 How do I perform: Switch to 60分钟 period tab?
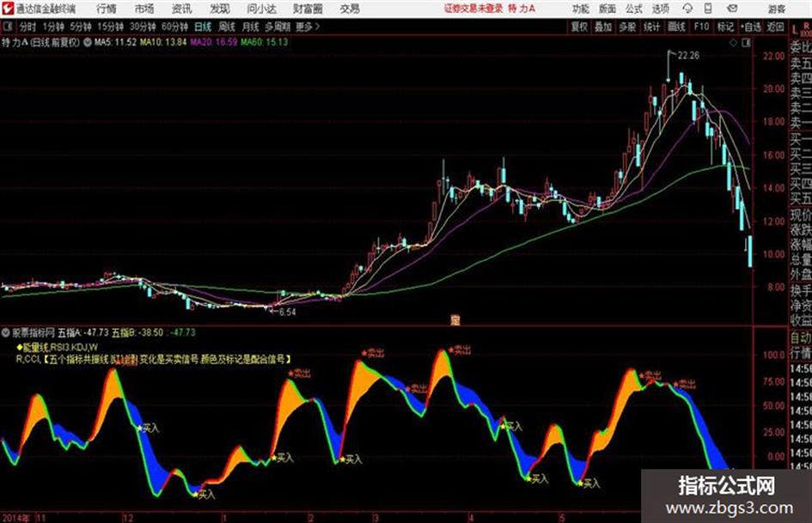coord(174,27)
